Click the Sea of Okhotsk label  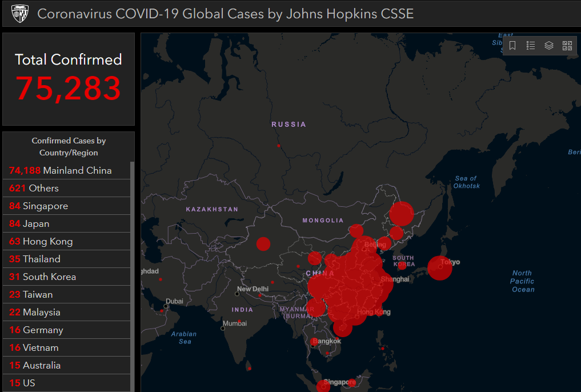tap(467, 182)
